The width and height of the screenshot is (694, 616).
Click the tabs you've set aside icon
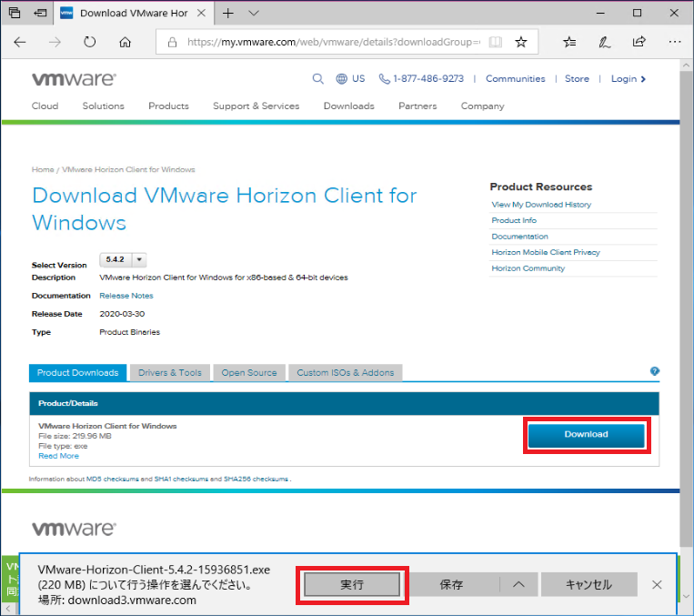pyautogui.click(x=15, y=13)
